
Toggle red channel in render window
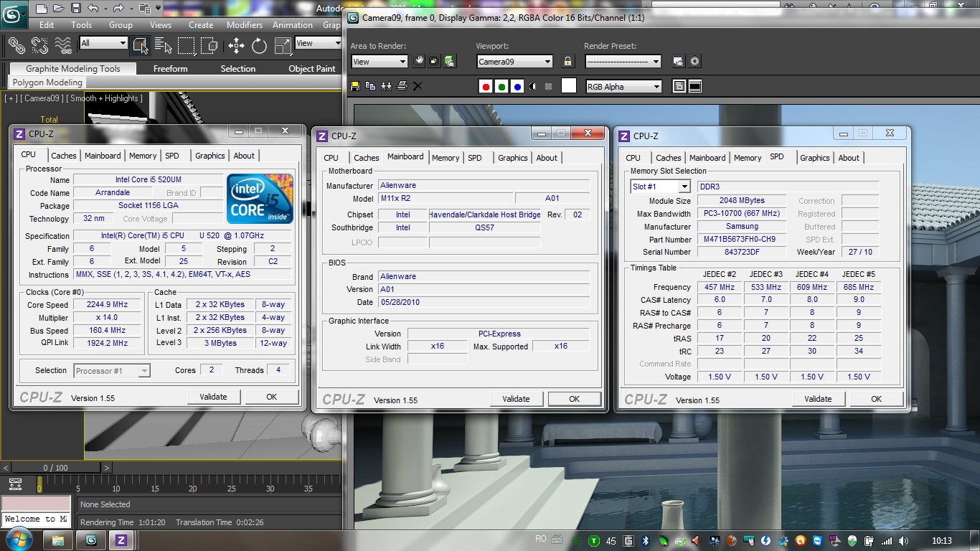[486, 87]
